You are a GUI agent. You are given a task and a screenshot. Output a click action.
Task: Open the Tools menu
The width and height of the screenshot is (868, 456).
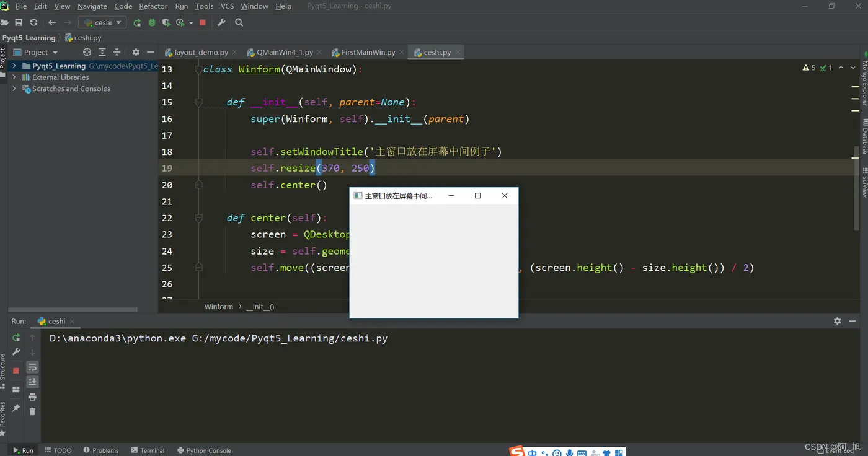204,6
